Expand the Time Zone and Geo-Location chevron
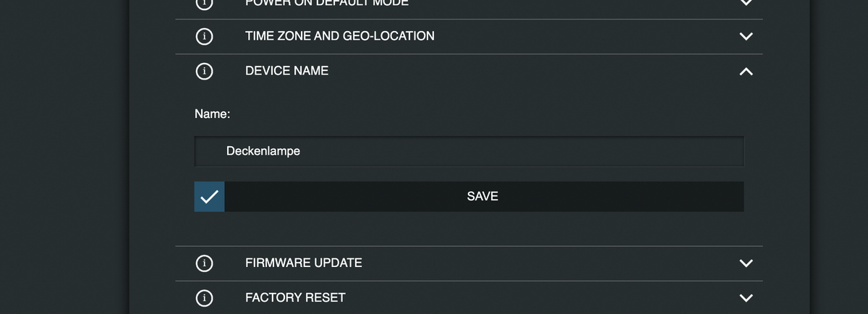This screenshot has height=314, width=868. (746, 36)
